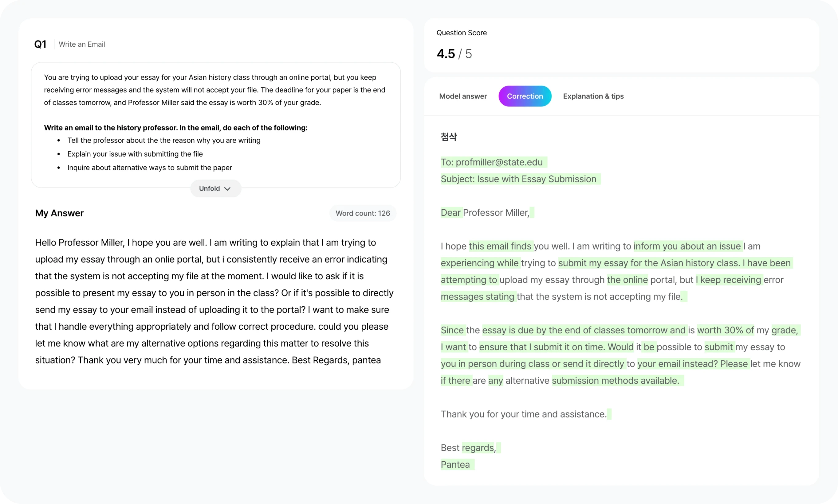Click the 4.5 question score value

tap(445, 54)
